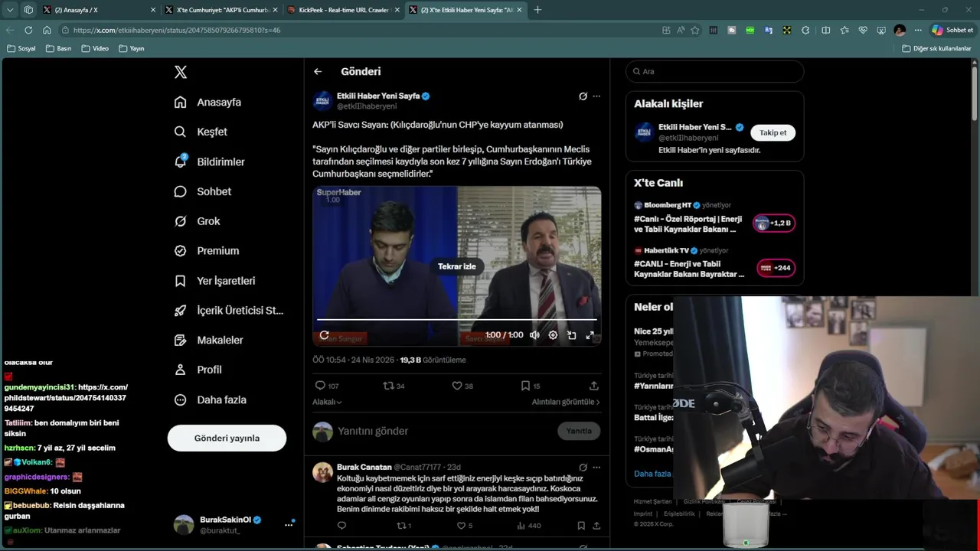Open Daha fazla trends link
Image resolution: width=980 pixels, height=551 pixels.
point(652,474)
